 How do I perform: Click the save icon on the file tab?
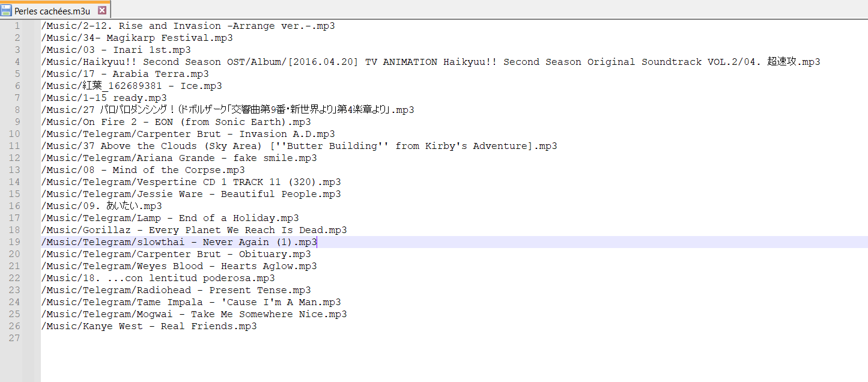[7, 10]
